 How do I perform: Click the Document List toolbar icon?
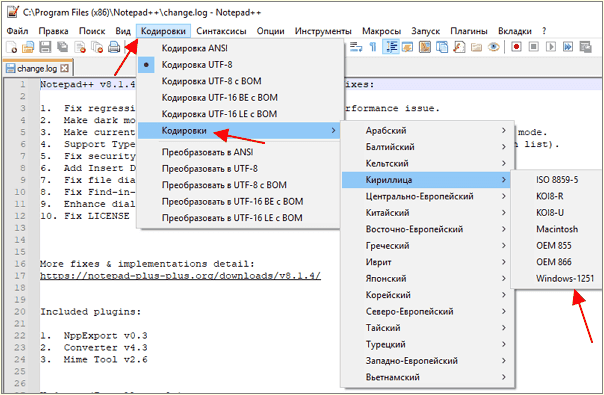(x=442, y=47)
